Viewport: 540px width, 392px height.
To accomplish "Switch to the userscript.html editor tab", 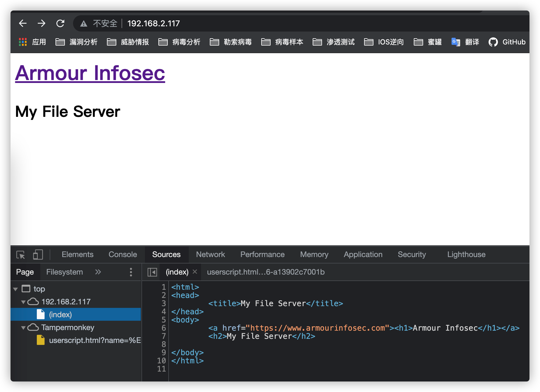I will [266, 272].
